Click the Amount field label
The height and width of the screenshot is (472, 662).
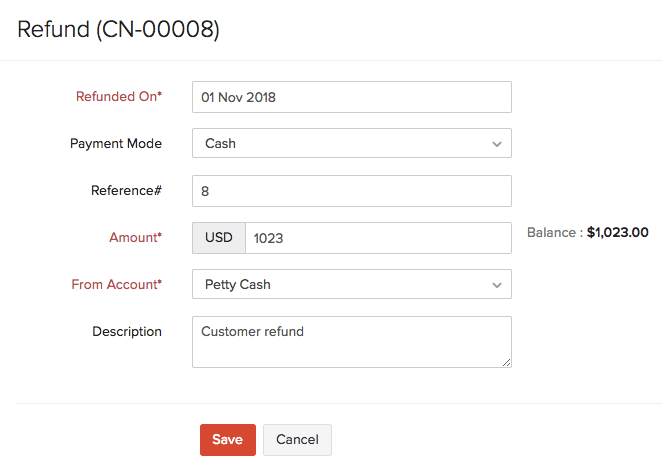point(135,238)
